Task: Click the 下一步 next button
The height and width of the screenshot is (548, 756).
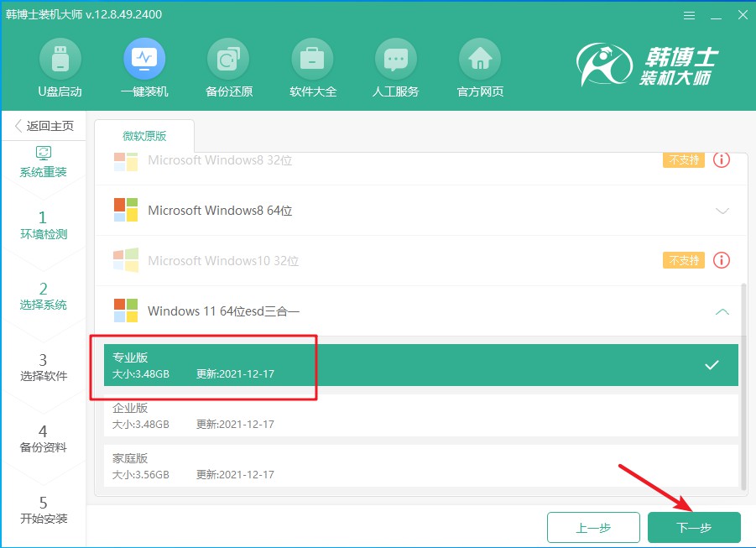Action: [x=694, y=528]
